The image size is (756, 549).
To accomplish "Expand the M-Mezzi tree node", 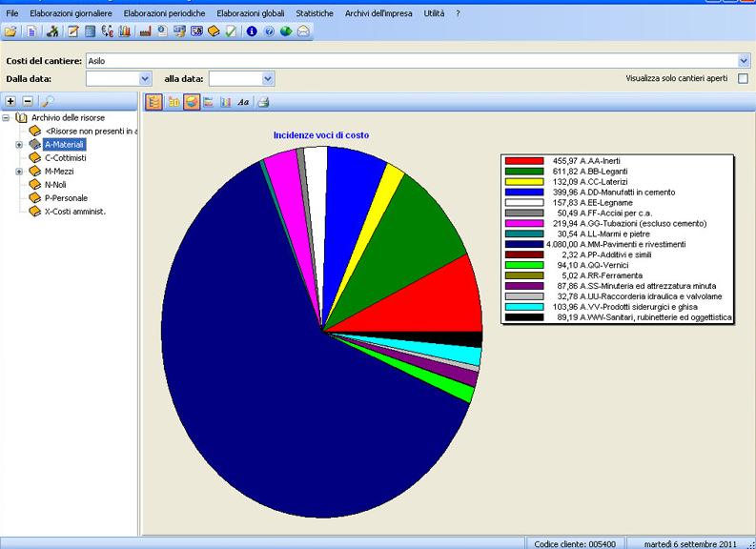I will pyautogui.click(x=19, y=172).
